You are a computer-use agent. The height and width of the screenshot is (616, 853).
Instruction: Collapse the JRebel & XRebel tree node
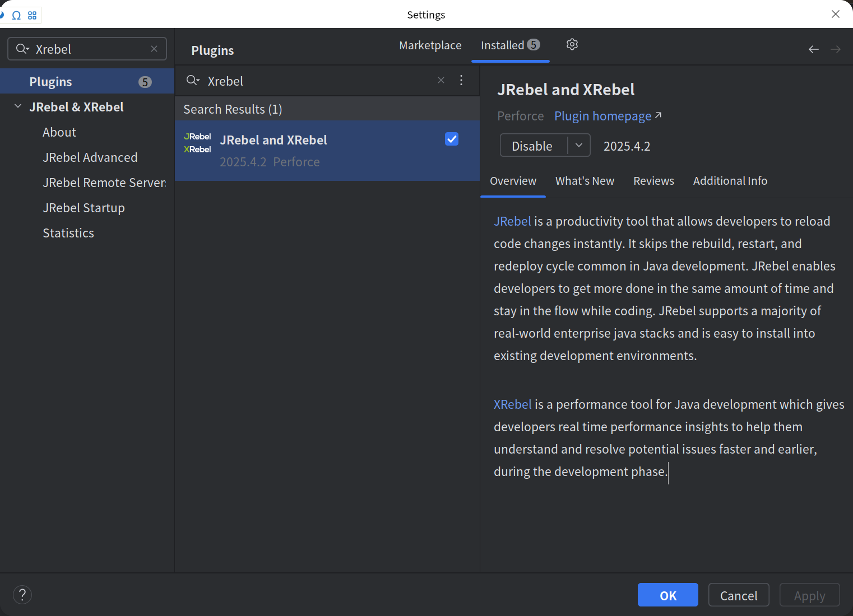click(x=18, y=106)
